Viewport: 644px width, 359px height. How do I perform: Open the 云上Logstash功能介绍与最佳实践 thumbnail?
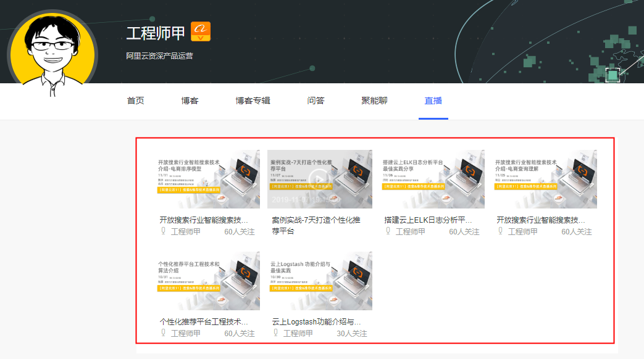pyautogui.click(x=320, y=281)
